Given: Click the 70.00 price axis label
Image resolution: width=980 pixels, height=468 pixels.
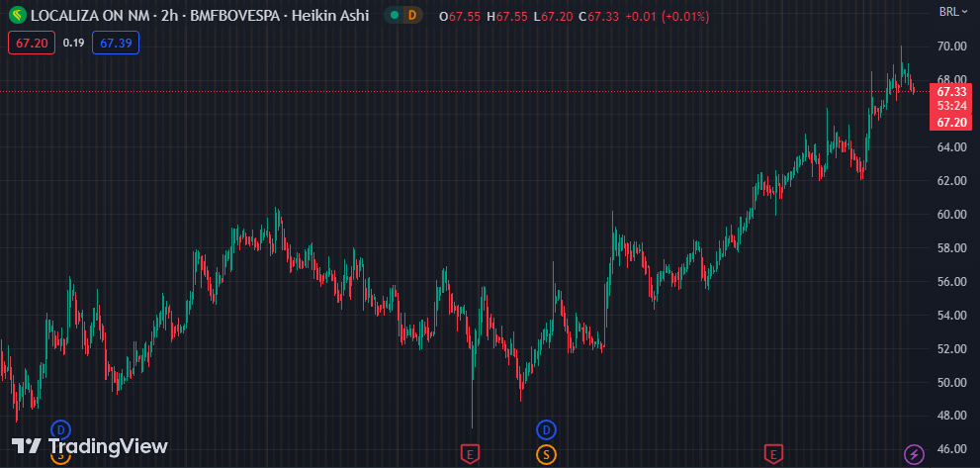Looking at the screenshot, I should pos(952,47).
